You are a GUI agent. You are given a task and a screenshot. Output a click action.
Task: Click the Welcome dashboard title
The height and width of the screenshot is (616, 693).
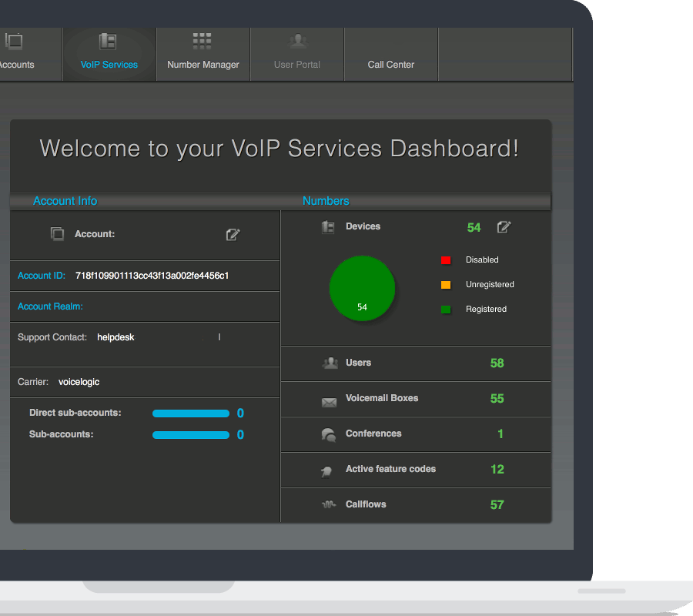click(x=279, y=149)
